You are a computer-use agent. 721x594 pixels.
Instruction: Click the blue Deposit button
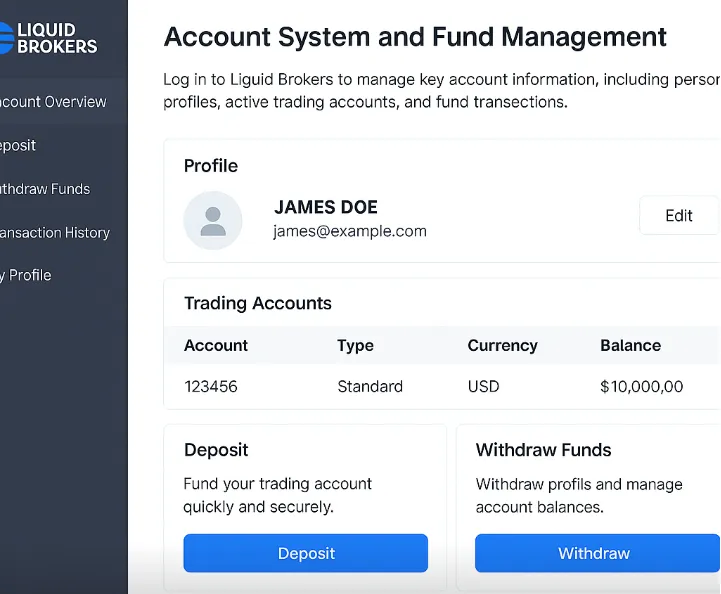[x=305, y=553]
